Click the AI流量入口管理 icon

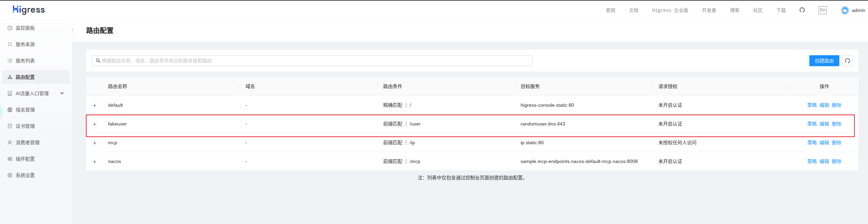pos(10,93)
